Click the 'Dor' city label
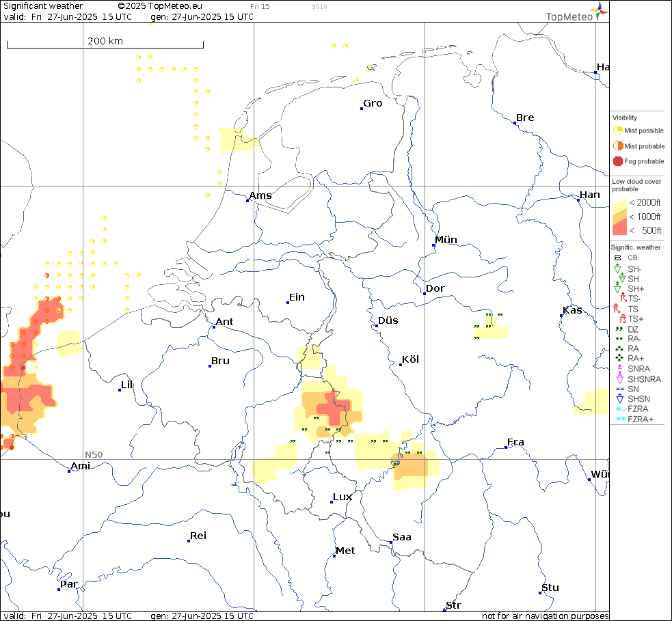Image resolution: width=672 pixels, height=621 pixels. pos(435,289)
